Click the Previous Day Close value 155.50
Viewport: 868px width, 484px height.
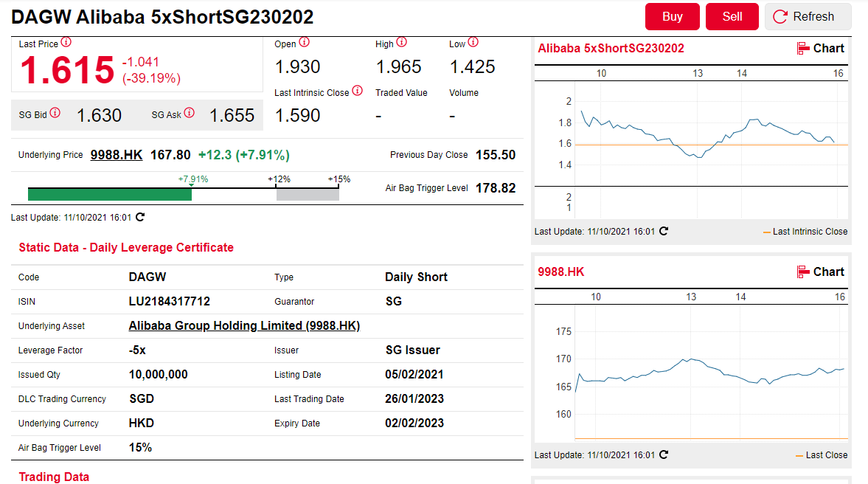496,155
